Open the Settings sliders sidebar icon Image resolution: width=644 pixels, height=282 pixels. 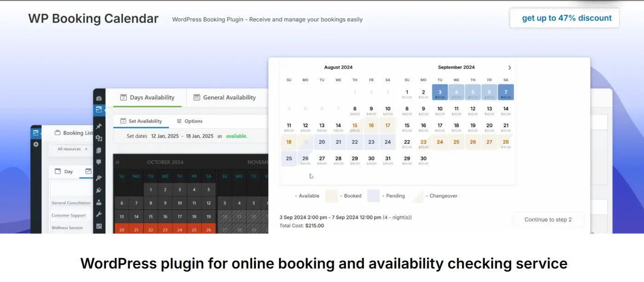[x=99, y=226]
